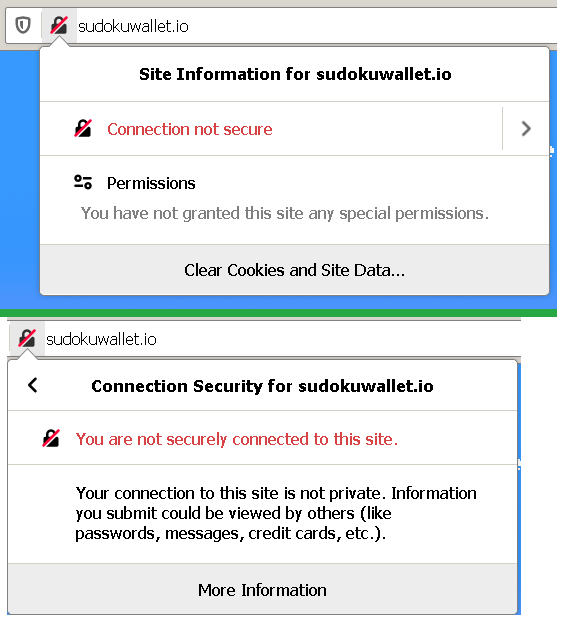Open the Connection not secure row
566x618 pixels.
(271, 128)
